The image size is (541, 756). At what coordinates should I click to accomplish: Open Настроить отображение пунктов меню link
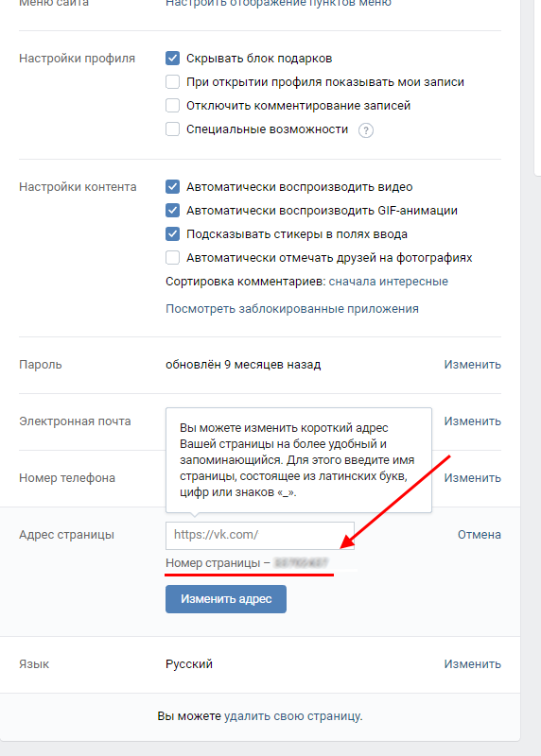(278, 3)
